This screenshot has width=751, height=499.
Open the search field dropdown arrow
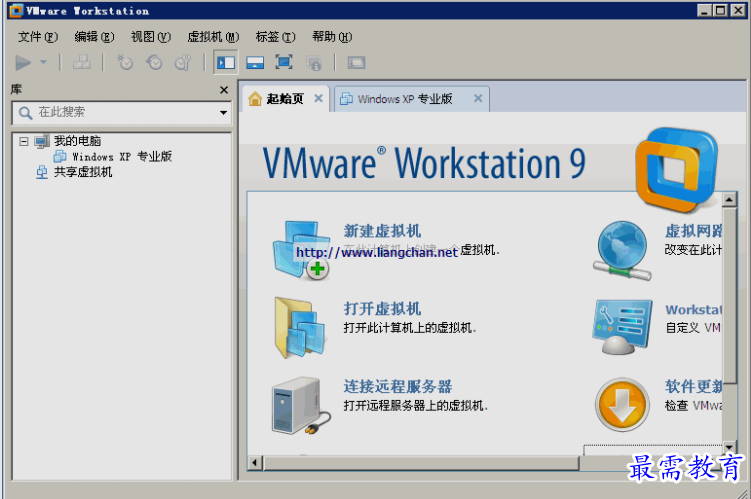[x=223, y=113]
